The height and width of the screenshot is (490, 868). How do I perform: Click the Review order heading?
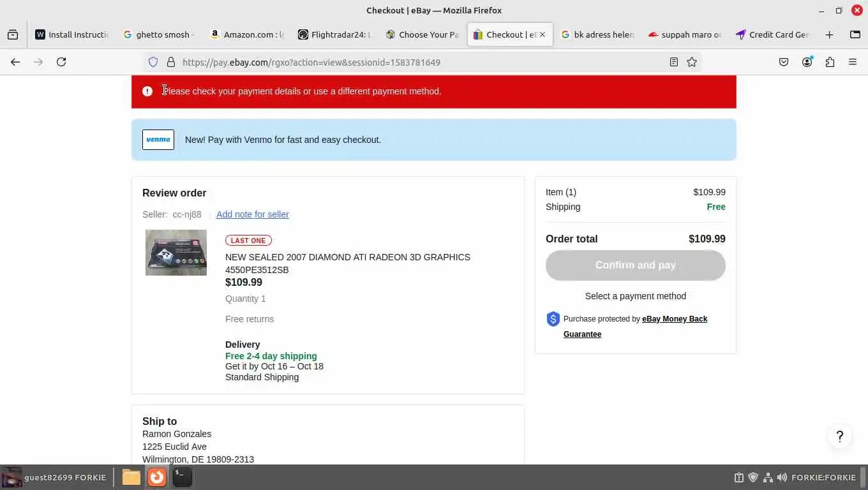pos(174,193)
